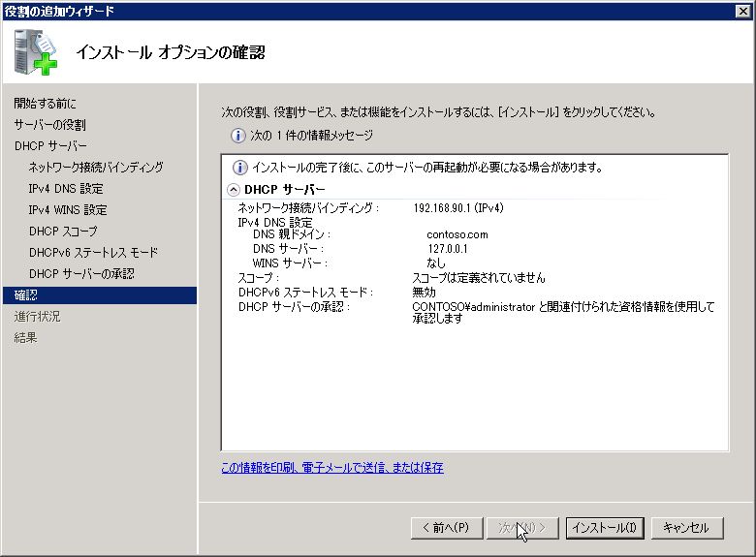
Task: Select DHCP サーバーの承認 step
Action: pyautogui.click(x=81, y=274)
